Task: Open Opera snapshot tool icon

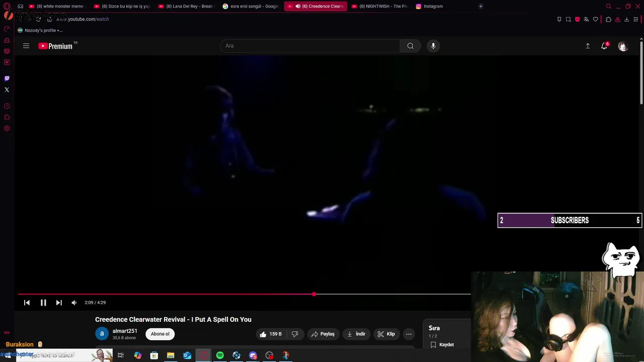Action: 568,19
